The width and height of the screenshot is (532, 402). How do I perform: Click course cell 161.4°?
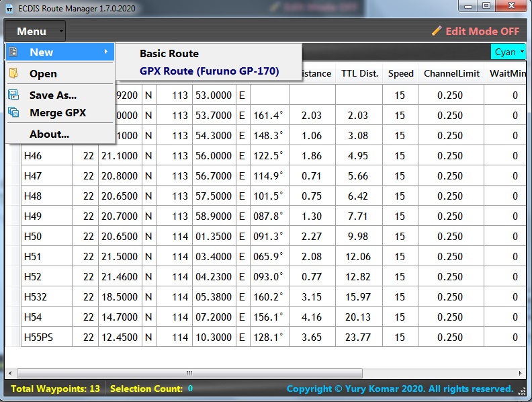[269, 116]
